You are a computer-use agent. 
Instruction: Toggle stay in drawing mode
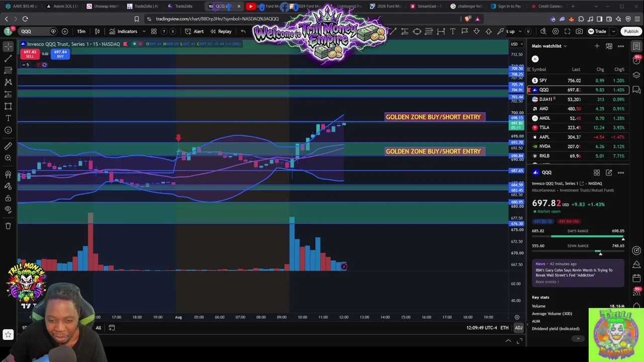pyautogui.click(x=8, y=187)
